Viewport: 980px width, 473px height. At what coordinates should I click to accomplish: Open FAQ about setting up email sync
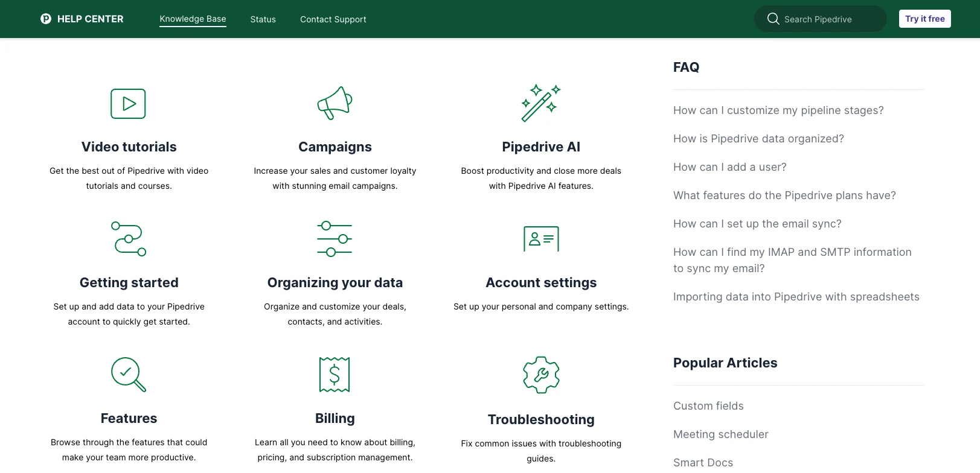coord(757,224)
